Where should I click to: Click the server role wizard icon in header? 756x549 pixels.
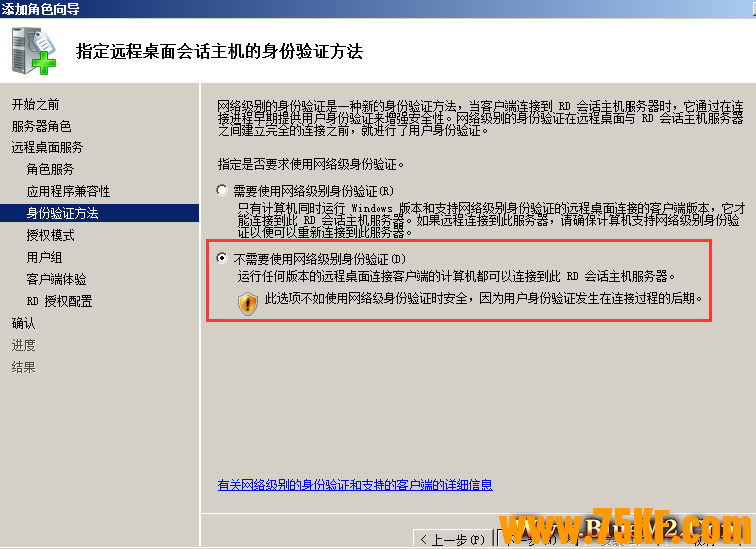click(x=33, y=50)
